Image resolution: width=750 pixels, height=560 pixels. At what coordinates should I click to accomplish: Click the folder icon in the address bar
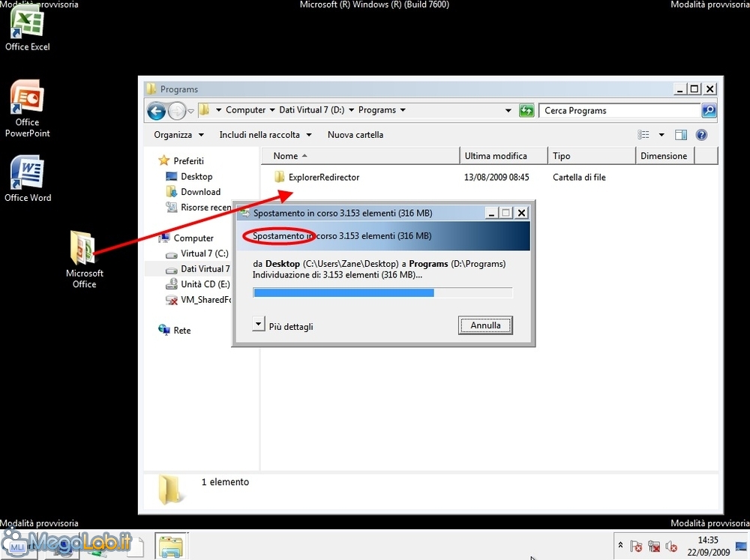click(204, 110)
